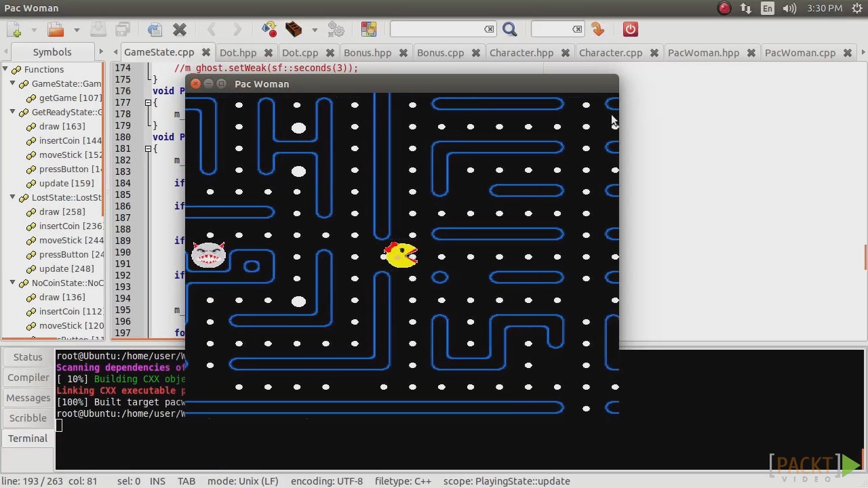Open the Status message tab
868x488 pixels.
[x=28, y=357]
